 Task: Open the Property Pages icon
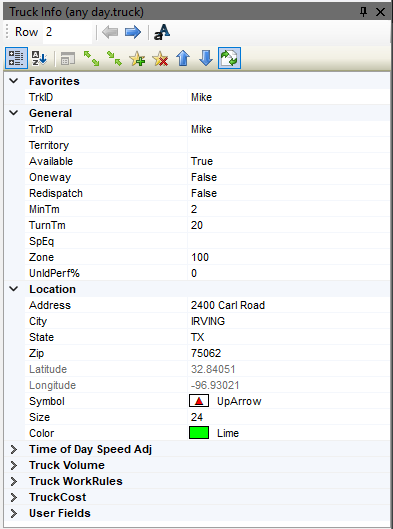[68, 59]
